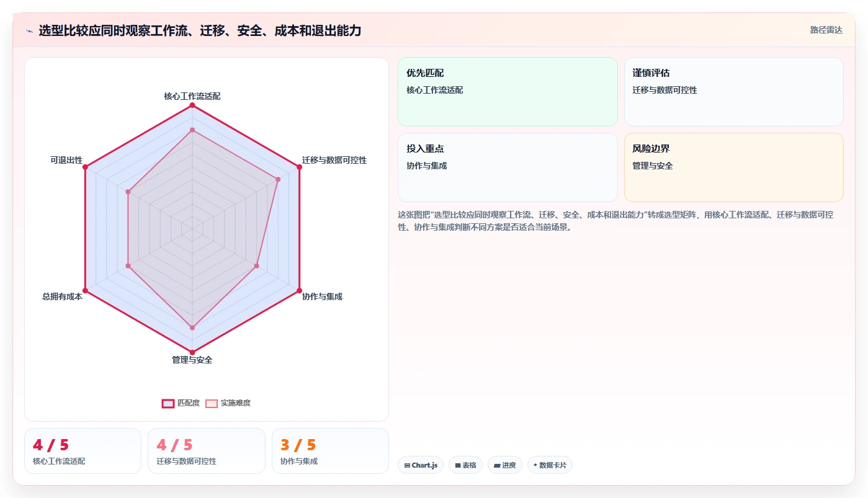Select the 进度 tag
Screen dimensions: 868x498
tap(505, 465)
